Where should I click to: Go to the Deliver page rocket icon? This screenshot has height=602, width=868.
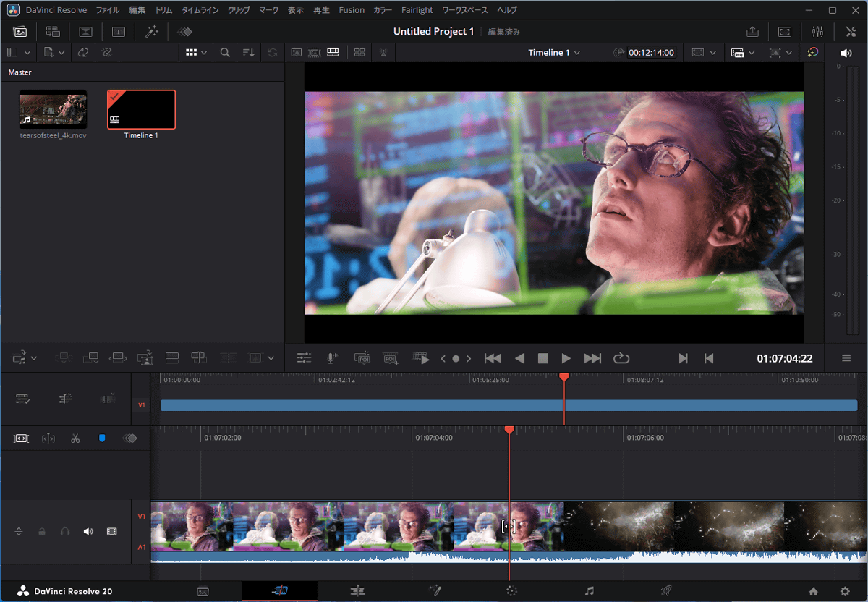665,591
